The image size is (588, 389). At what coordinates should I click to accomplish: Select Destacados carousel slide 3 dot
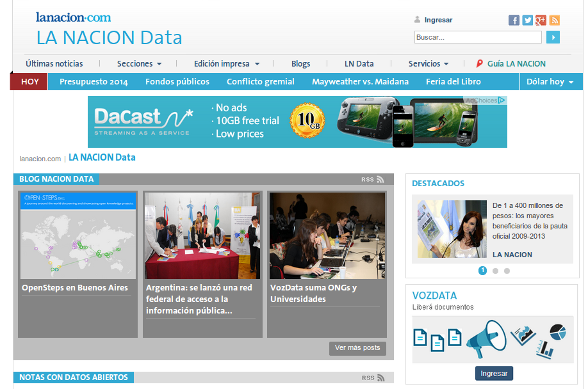coord(507,271)
